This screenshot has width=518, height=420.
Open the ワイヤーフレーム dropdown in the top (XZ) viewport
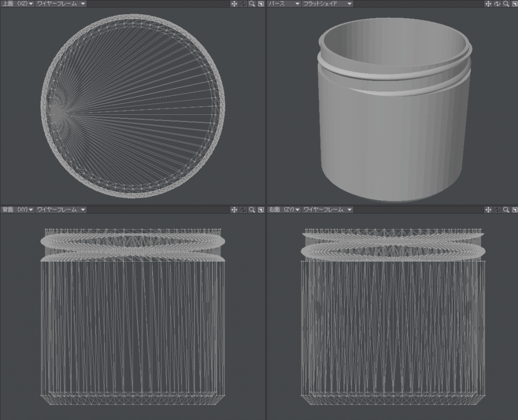click(61, 4)
